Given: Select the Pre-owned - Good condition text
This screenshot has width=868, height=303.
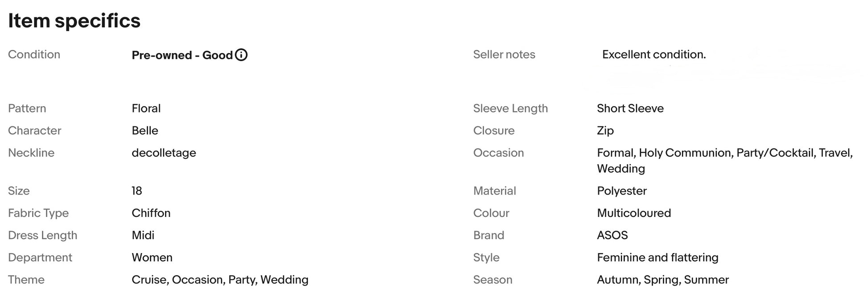Looking at the screenshot, I should coord(182,55).
